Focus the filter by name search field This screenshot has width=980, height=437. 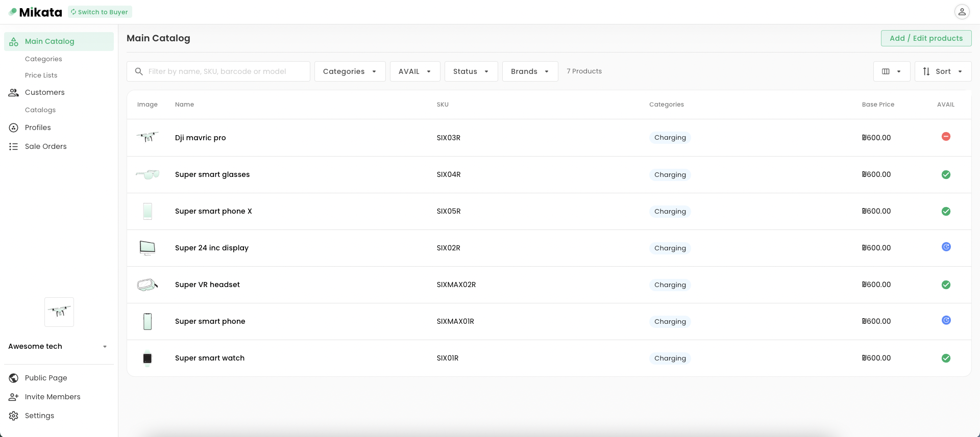218,71
